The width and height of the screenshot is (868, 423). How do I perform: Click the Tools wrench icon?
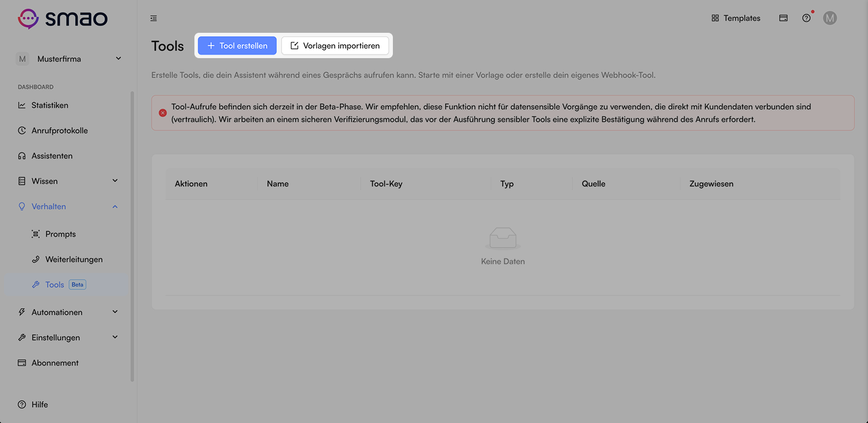(x=36, y=285)
